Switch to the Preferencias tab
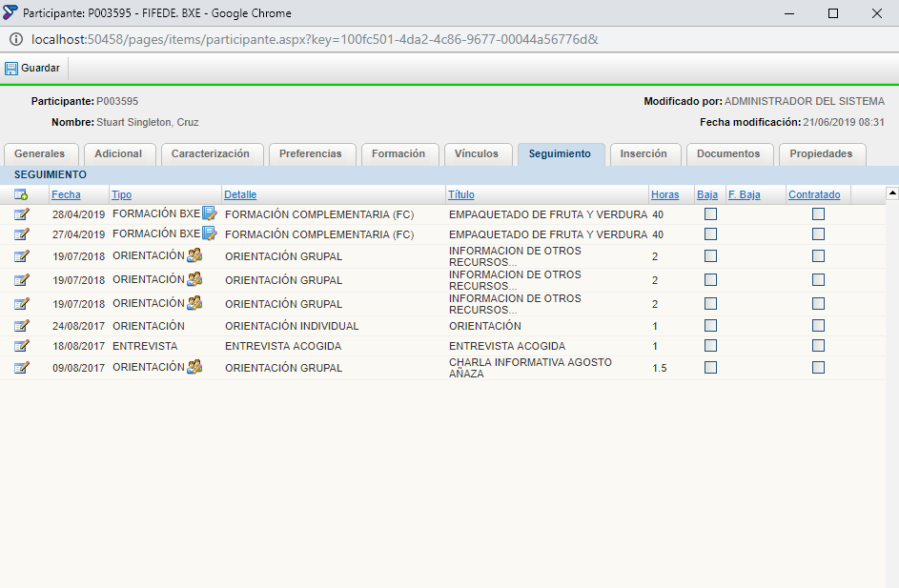 tap(312, 154)
